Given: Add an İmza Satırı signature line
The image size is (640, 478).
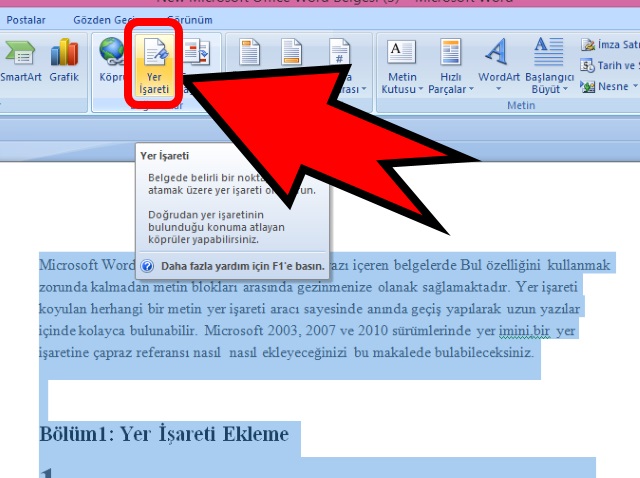Looking at the screenshot, I should pos(610,44).
